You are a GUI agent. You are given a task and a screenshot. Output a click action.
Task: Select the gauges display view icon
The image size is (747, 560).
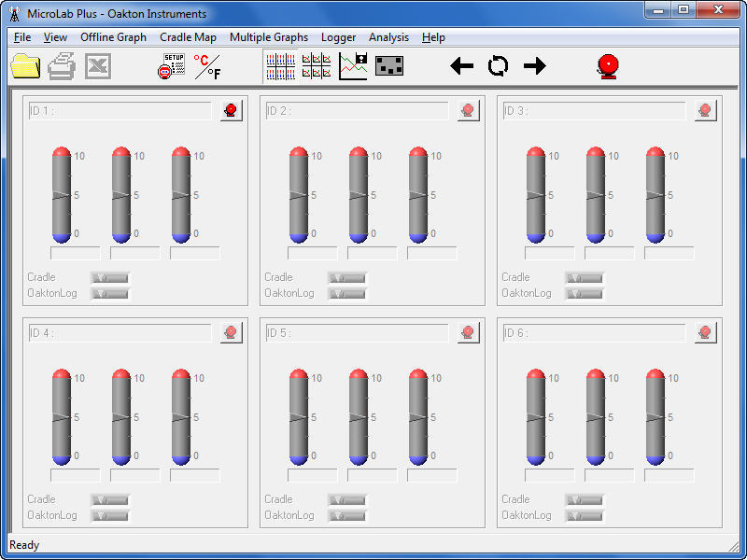281,66
